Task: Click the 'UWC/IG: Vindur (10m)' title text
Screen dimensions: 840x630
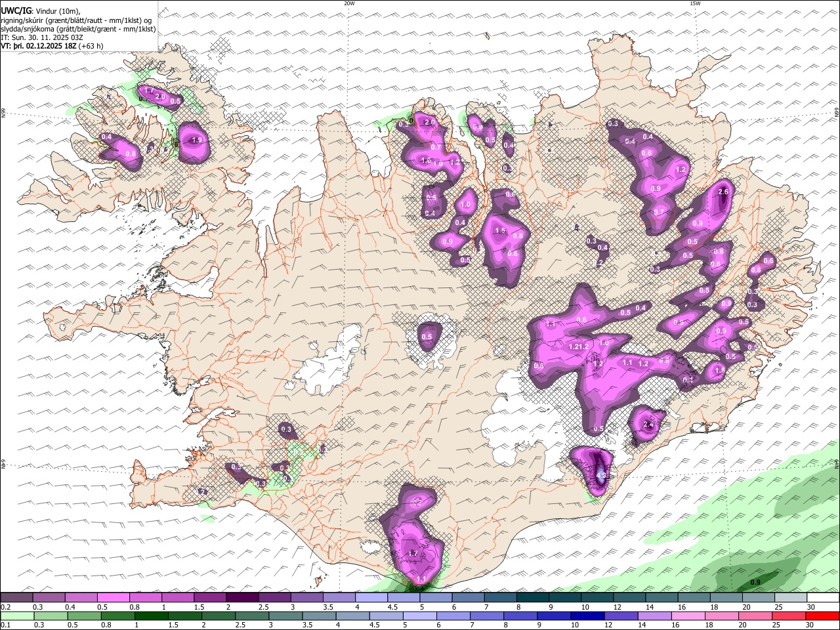Action: (40, 11)
